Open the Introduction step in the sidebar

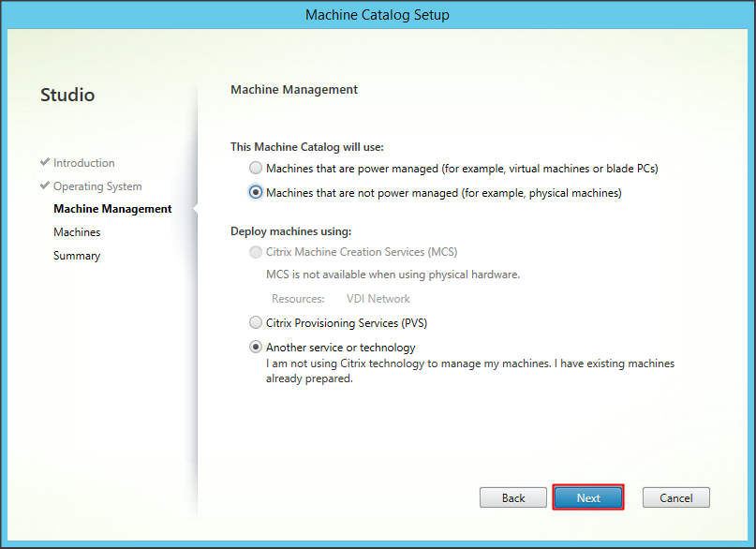coord(83,163)
